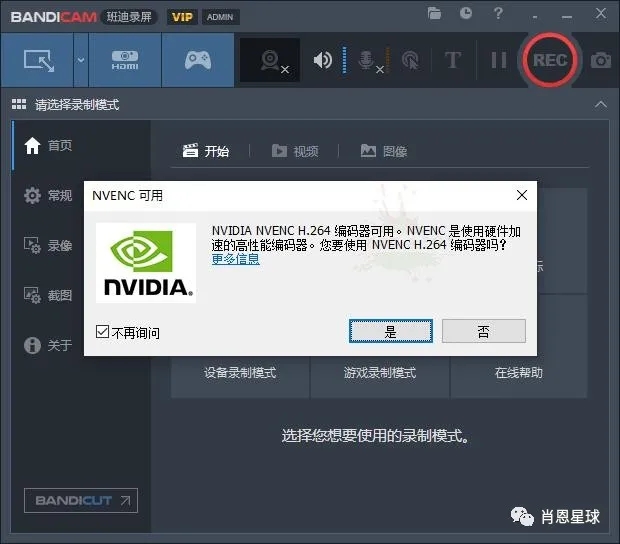Select the game recording gamepad icon
Screen dimensions: 620x544
(198, 60)
